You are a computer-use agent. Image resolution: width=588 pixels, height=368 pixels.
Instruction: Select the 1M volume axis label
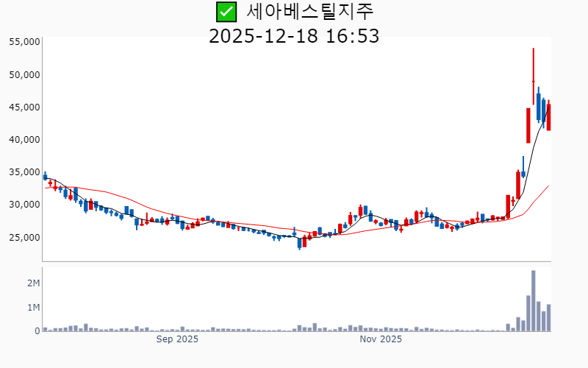[33, 307]
